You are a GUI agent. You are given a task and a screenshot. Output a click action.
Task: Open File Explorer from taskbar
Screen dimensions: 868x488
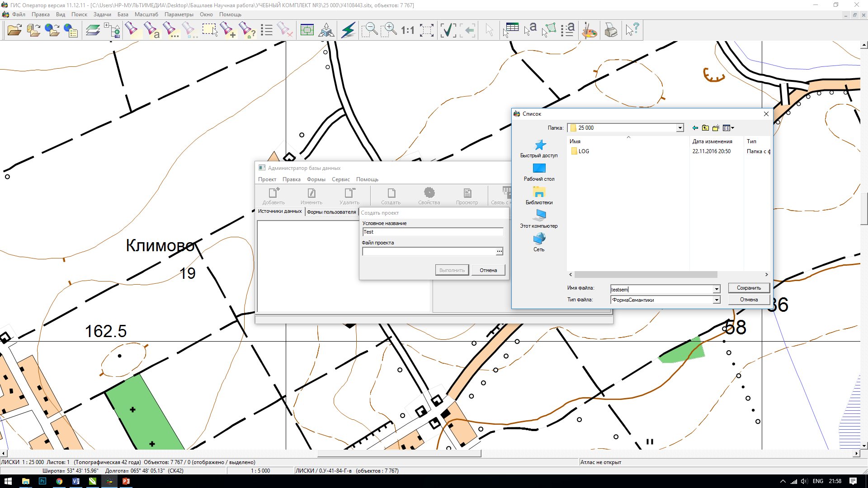[25, 481]
